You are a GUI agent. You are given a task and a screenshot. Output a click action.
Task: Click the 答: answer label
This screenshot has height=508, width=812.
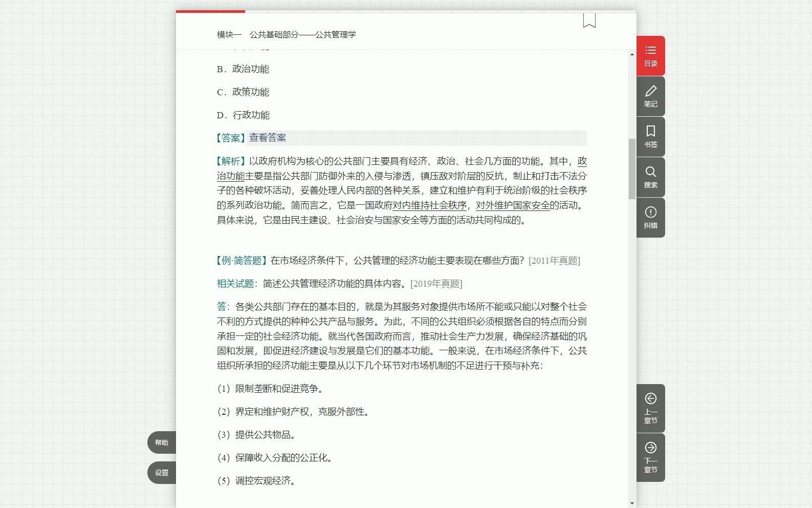click(224, 307)
